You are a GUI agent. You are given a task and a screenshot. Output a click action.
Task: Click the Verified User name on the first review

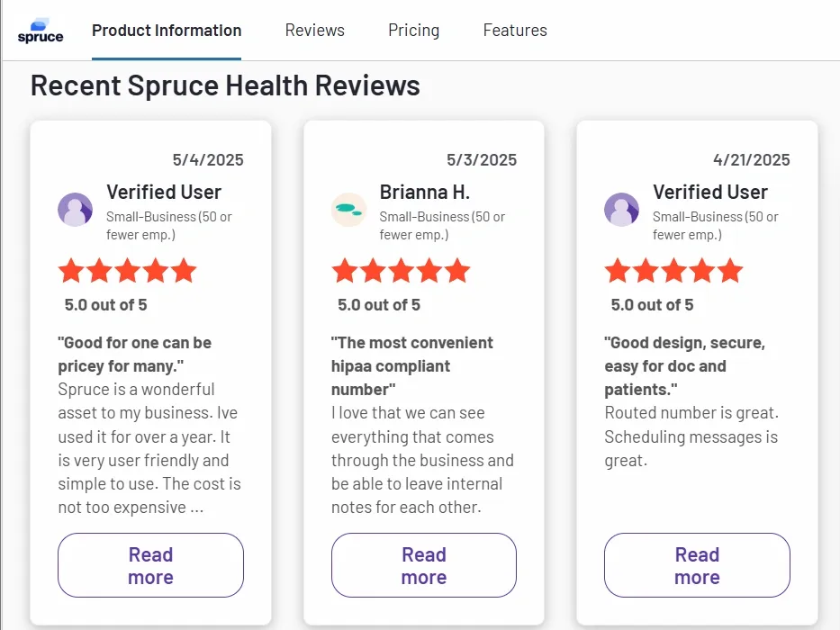click(x=164, y=191)
